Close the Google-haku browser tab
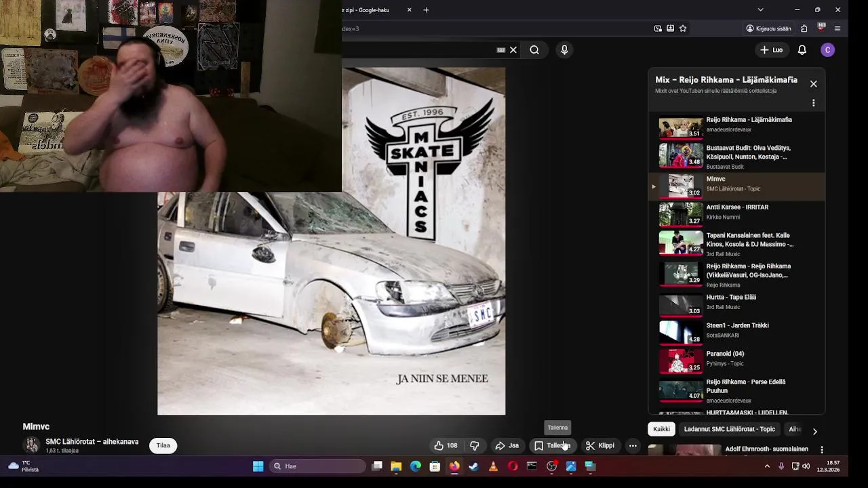The width and height of the screenshot is (868, 488). tap(409, 9)
